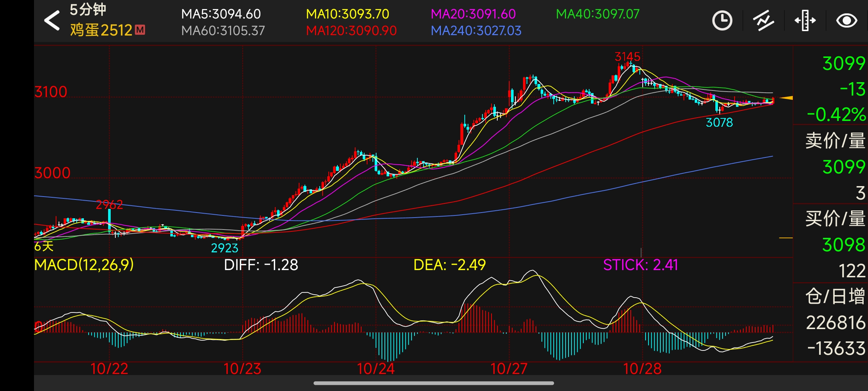868x391 pixels.
Task: Activate the crosshair measure tool icon
Action: coord(805,21)
